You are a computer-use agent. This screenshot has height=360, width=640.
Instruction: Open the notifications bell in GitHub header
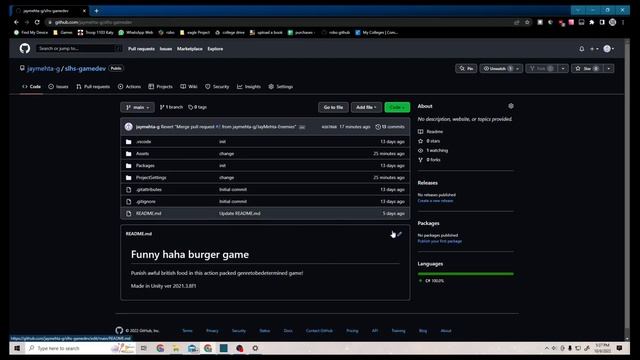(x=582, y=49)
